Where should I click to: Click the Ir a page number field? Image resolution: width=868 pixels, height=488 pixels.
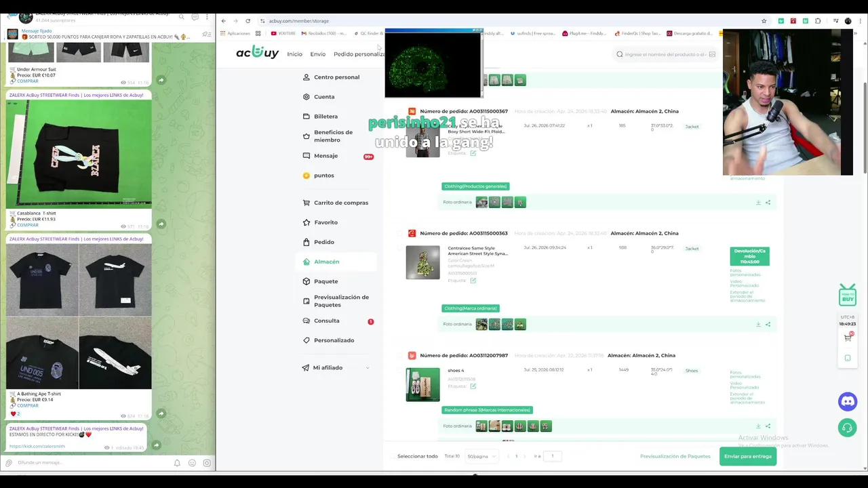coord(553,456)
